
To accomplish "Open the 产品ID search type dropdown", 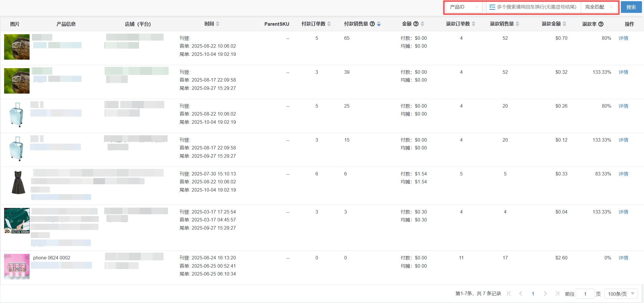I will pos(464,7).
